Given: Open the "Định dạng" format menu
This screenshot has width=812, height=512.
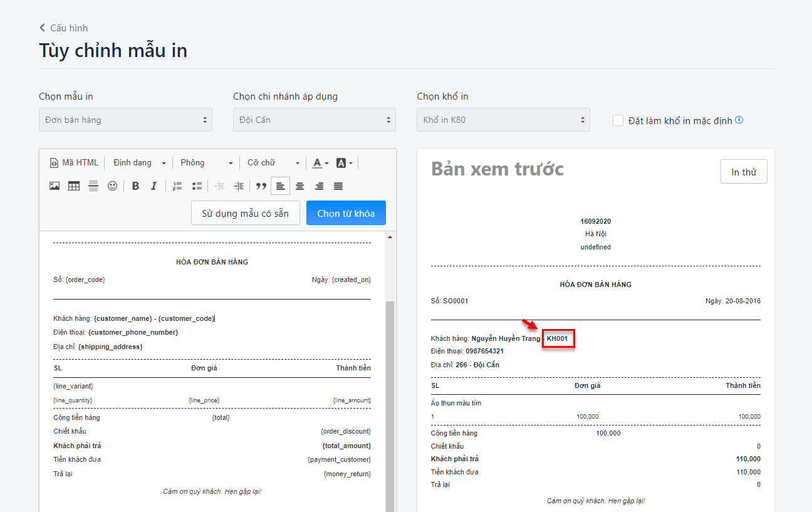Looking at the screenshot, I should pos(139,163).
